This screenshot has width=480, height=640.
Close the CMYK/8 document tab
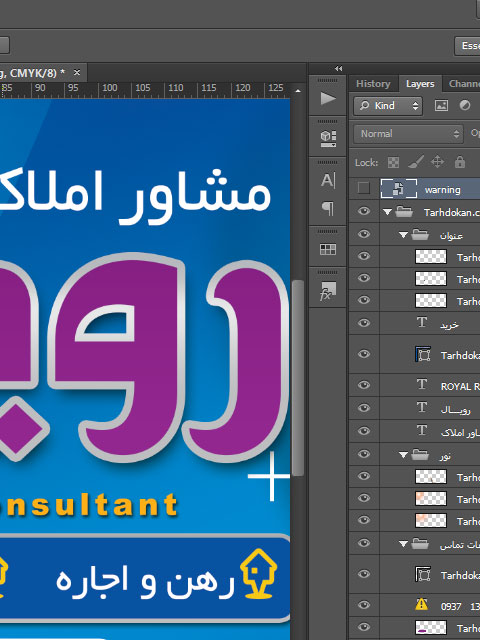pos(76,73)
